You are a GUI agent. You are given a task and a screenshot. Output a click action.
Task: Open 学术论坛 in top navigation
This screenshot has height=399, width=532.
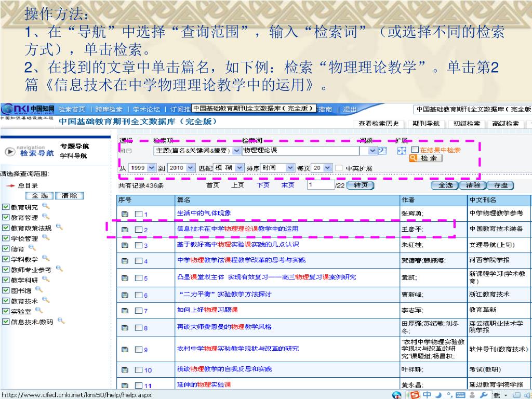(146, 109)
